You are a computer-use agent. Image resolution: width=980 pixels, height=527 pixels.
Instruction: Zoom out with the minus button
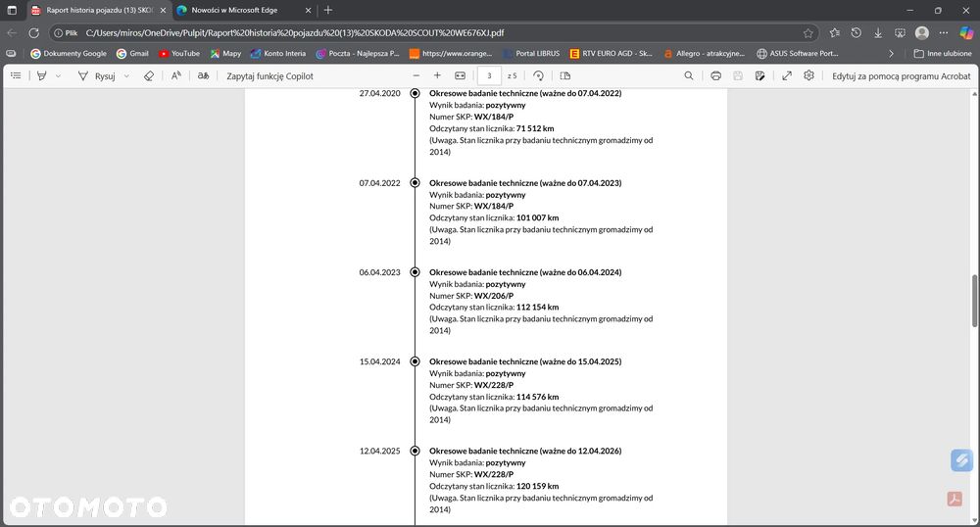pyautogui.click(x=416, y=75)
